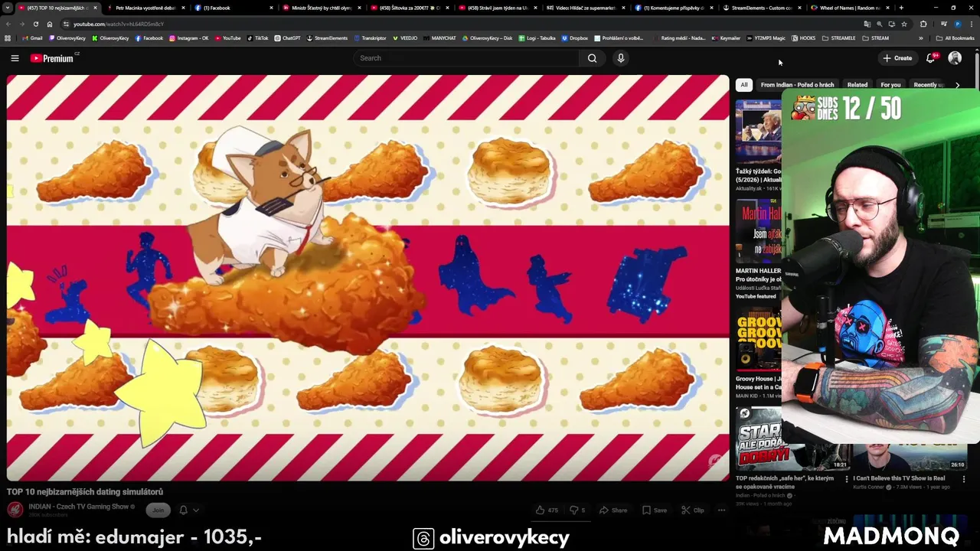Select From Indian - Pořad o hrách chip
This screenshot has width=980, height=551.
(x=797, y=85)
